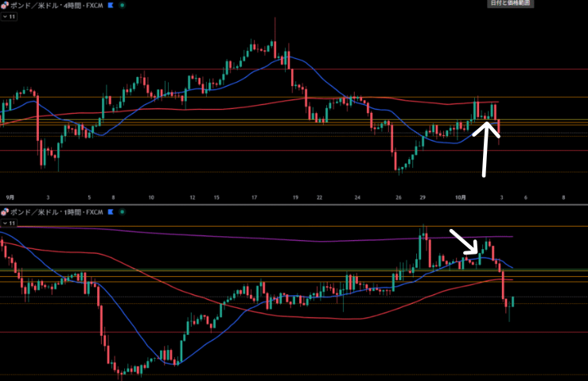
Task: Click the GBP/USD flag icon in 1-hour chart
Action: (x=5, y=212)
